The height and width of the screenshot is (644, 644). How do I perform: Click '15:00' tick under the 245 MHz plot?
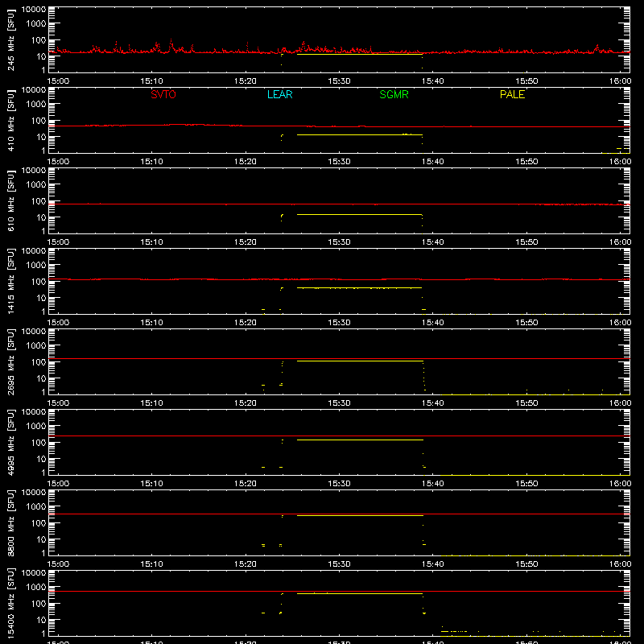(x=58, y=81)
